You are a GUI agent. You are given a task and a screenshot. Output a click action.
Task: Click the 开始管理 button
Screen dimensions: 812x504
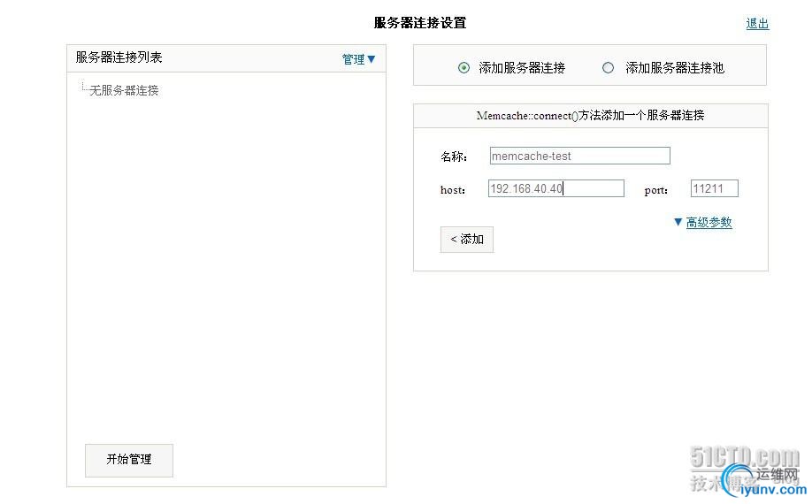(129, 460)
